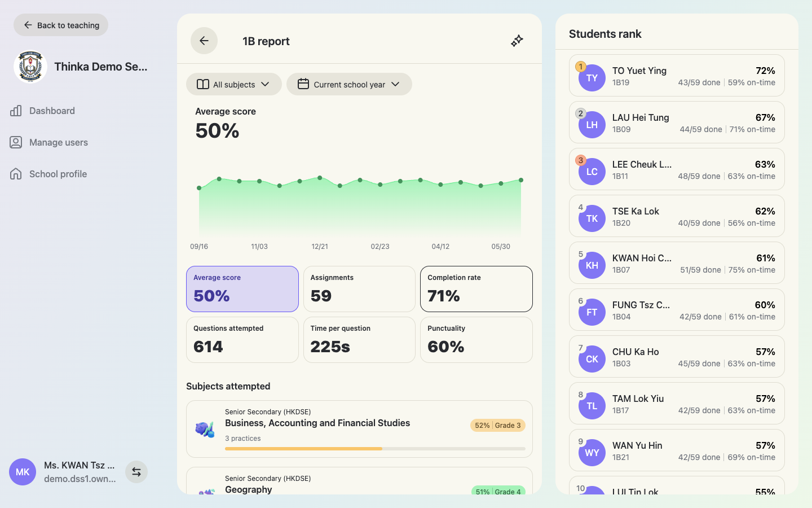Open LAU Hei Tung student row

[x=677, y=122]
